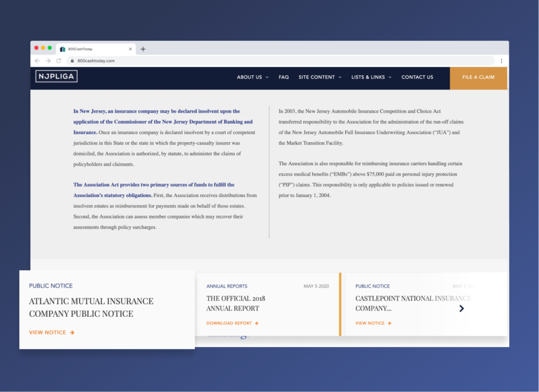Click the browser back arrow
This screenshot has width=539, height=392.
coord(37,61)
